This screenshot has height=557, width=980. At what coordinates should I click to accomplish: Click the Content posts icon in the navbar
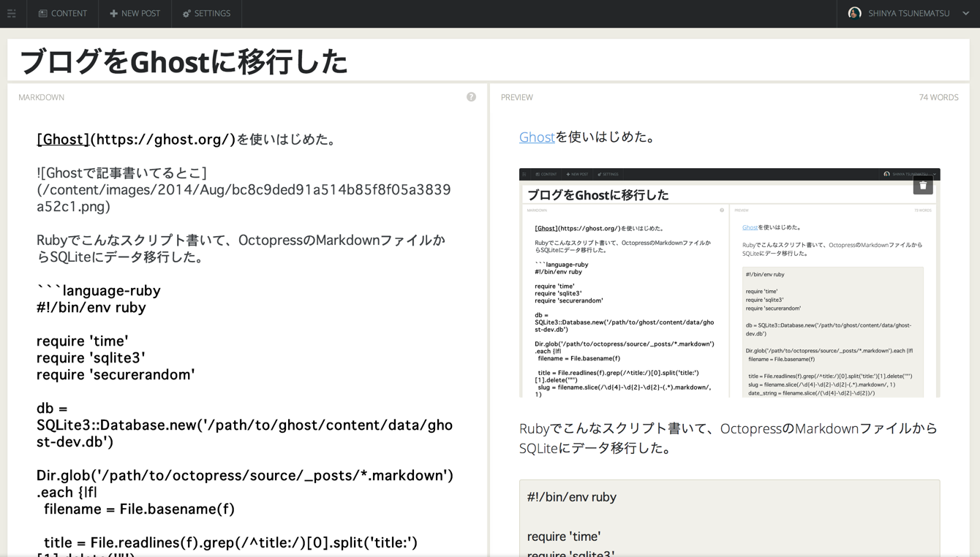point(44,13)
